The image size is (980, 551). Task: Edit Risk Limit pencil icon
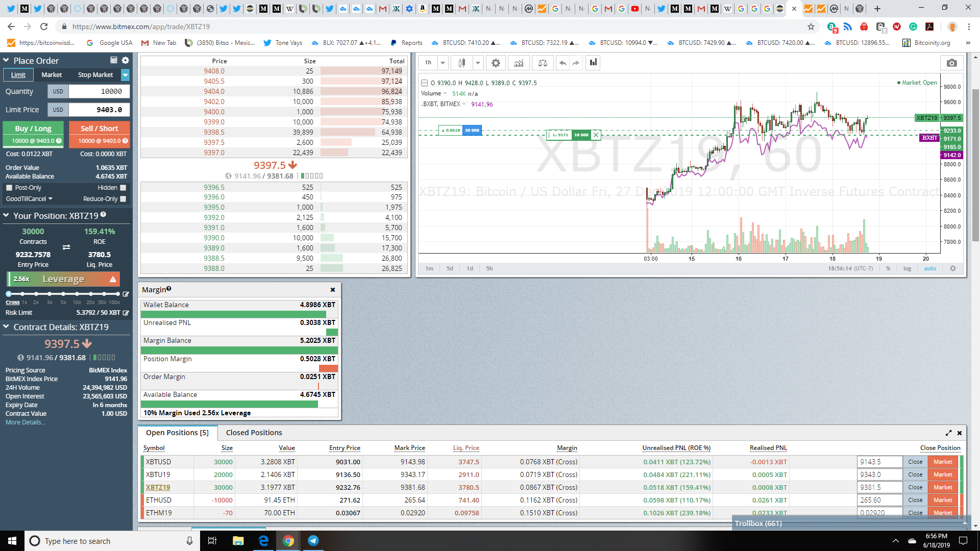coord(126,313)
